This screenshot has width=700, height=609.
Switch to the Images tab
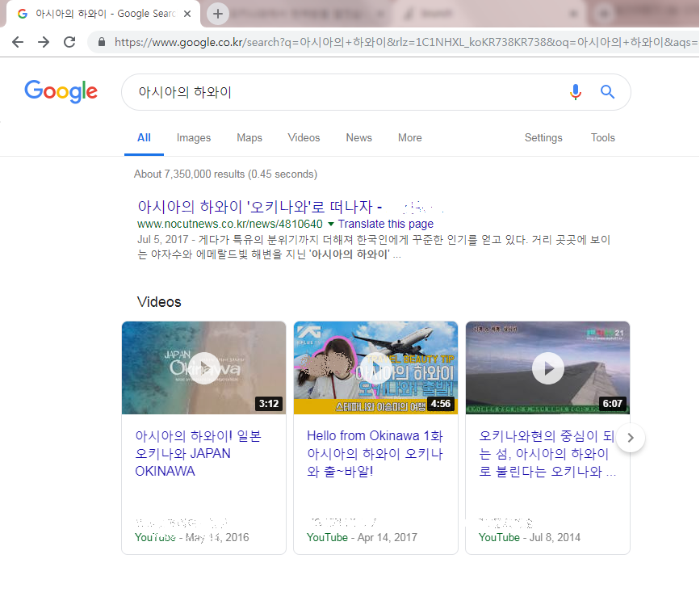click(193, 137)
